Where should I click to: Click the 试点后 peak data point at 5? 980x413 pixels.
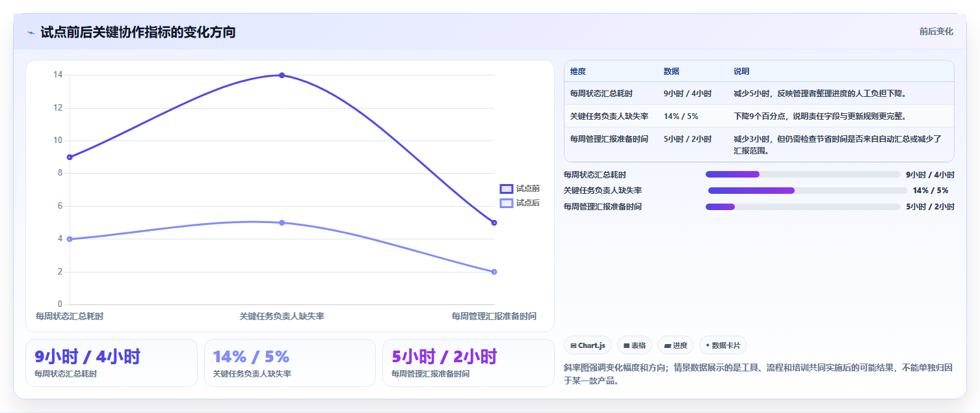click(x=282, y=222)
